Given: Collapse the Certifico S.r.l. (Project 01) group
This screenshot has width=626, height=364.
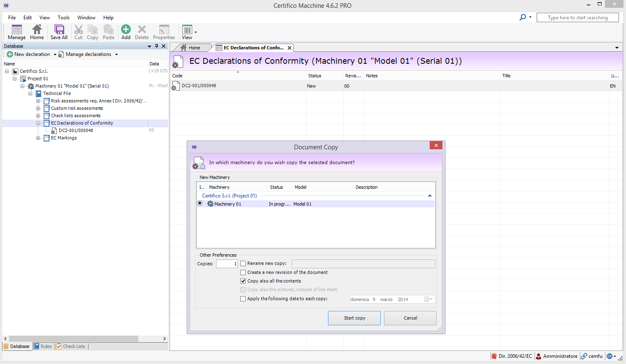Looking at the screenshot, I should pyautogui.click(x=430, y=196).
